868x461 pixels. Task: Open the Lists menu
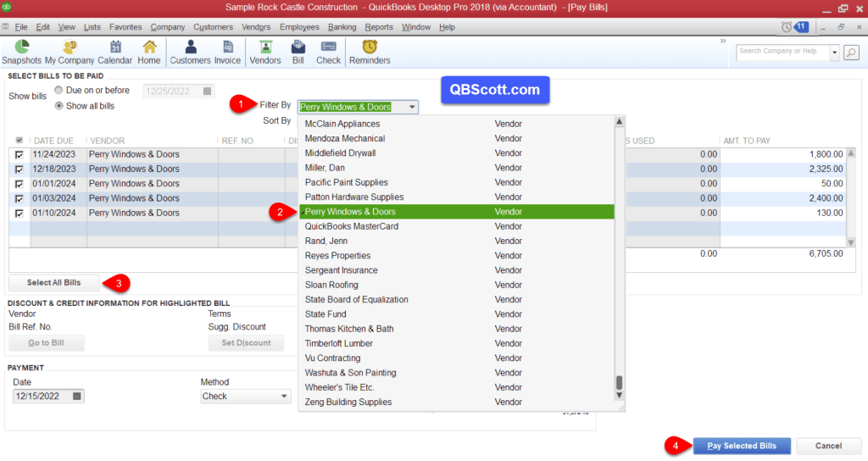coord(92,27)
